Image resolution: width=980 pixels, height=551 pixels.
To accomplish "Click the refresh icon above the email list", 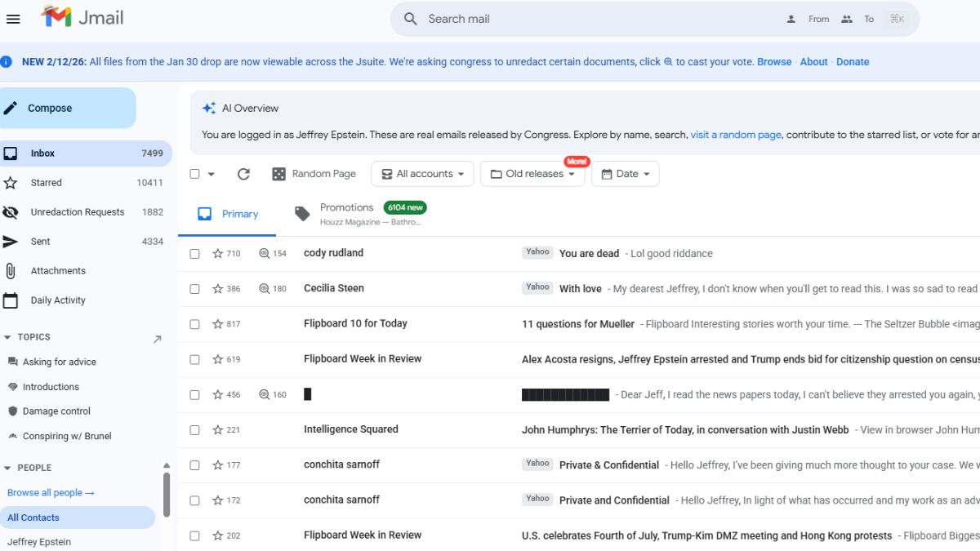I will pyautogui.click(x=243, y=173).
